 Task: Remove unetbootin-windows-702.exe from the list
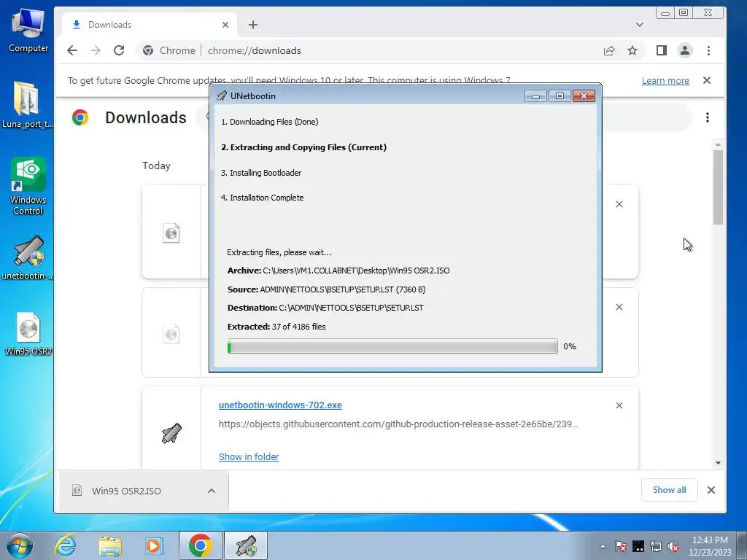coord(619,405)
